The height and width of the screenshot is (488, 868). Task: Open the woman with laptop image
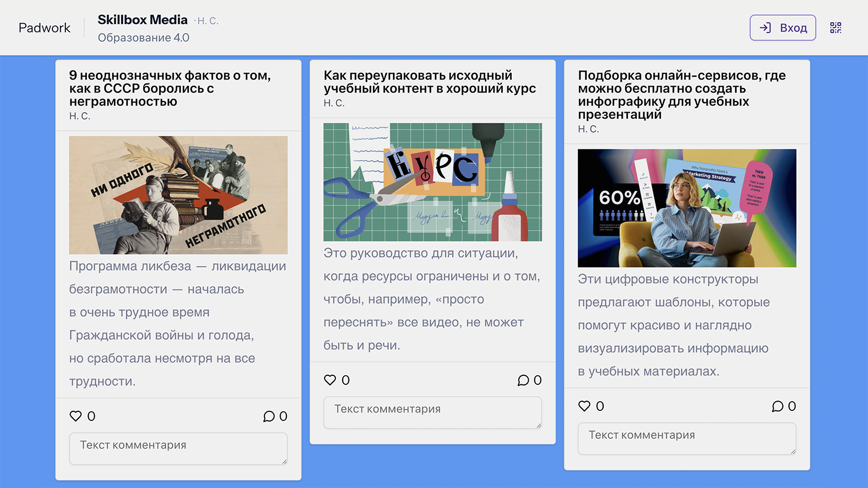(687, 208)
